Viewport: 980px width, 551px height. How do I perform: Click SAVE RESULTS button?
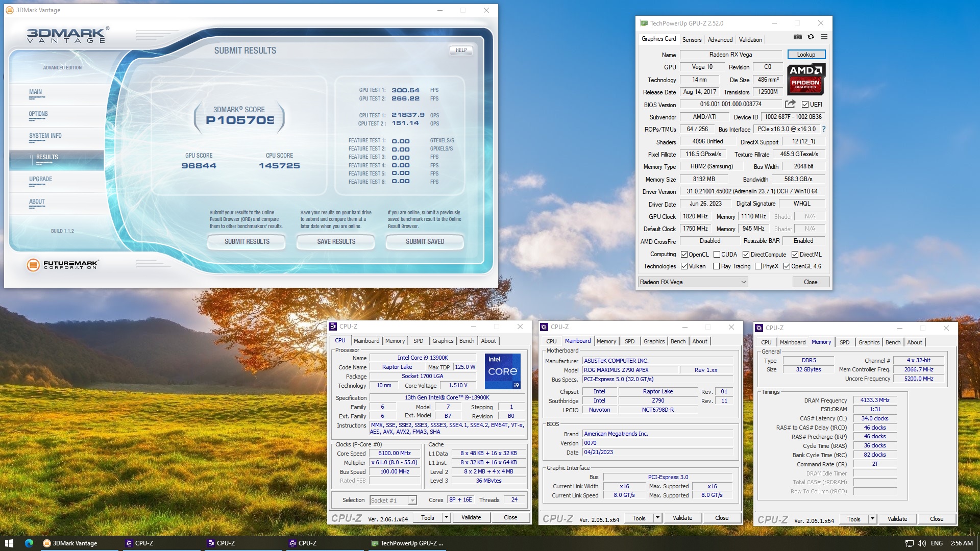click(x=336, y=241)
